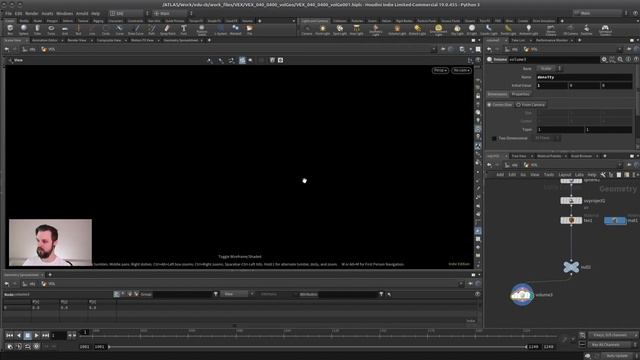This screenshot has height=360, width=640.
Task: Click the mat1 node in the network
Action: (615, 220)
